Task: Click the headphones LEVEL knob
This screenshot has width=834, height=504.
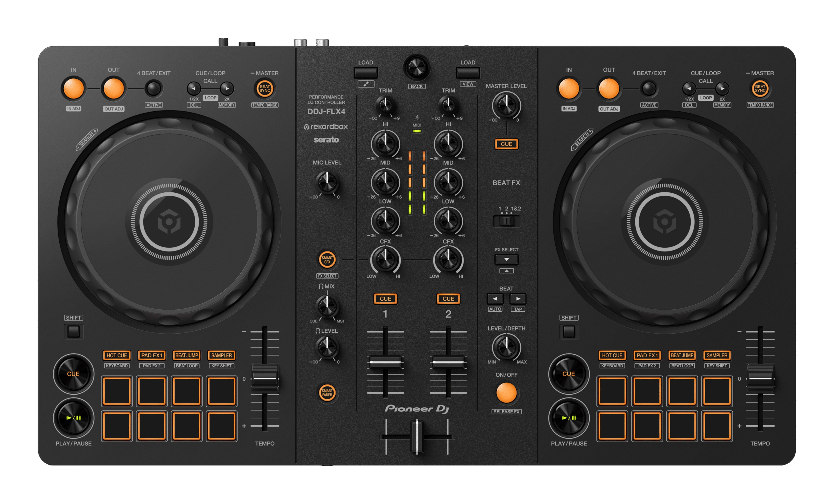Action: tap(327, 347)
